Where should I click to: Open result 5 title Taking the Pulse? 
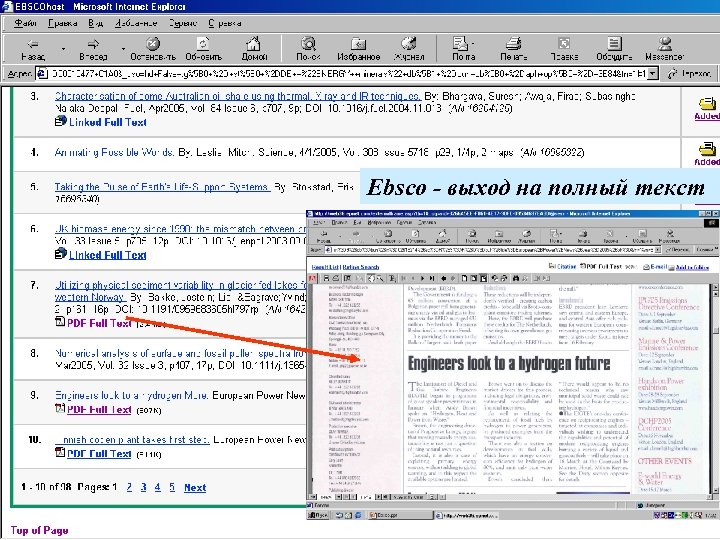162,187
